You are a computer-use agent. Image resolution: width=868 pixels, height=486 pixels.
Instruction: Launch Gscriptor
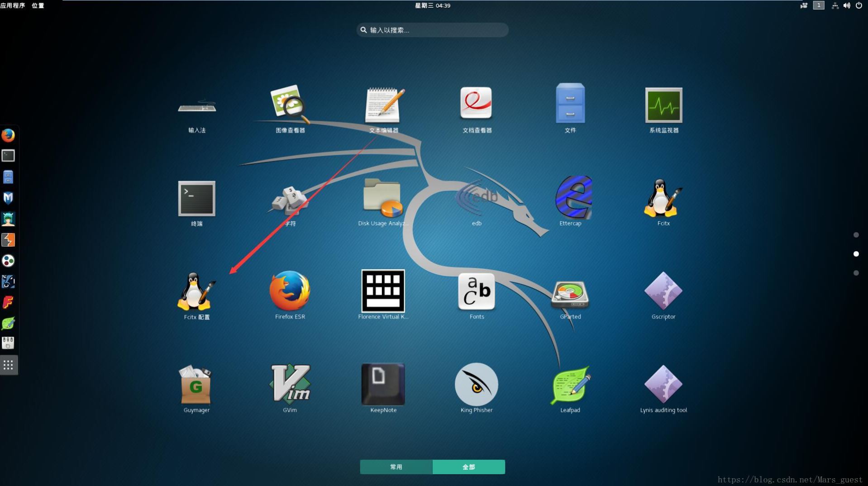663,295
